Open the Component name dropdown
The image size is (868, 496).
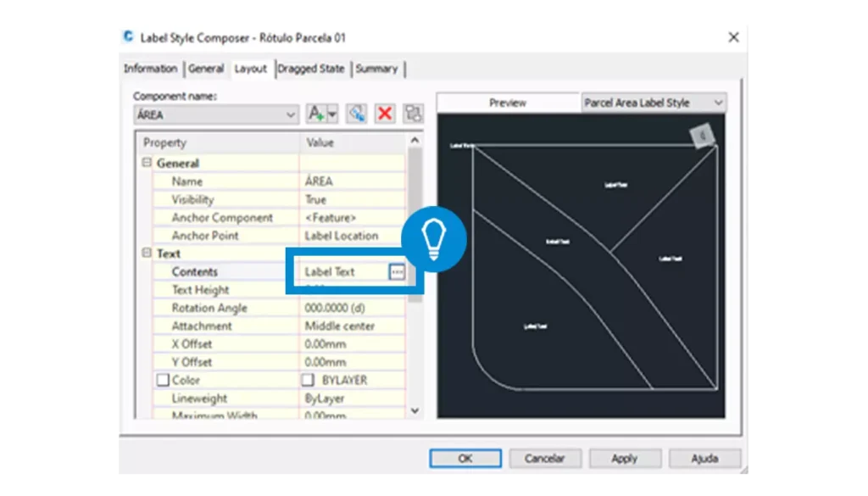click(x=216, y=114)
